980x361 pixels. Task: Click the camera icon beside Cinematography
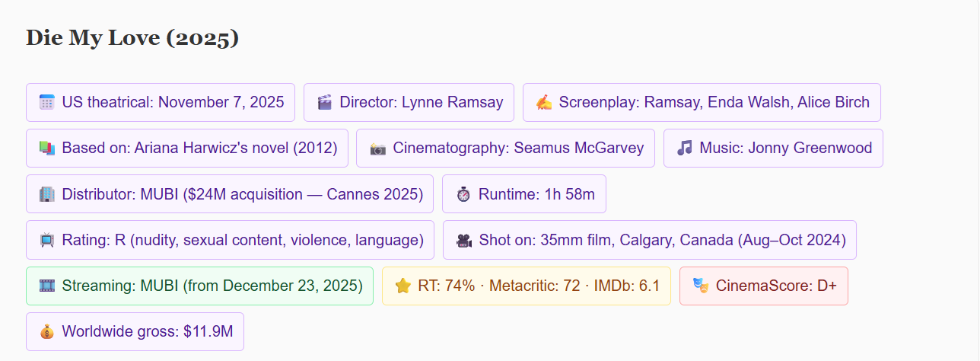(378, 149)
